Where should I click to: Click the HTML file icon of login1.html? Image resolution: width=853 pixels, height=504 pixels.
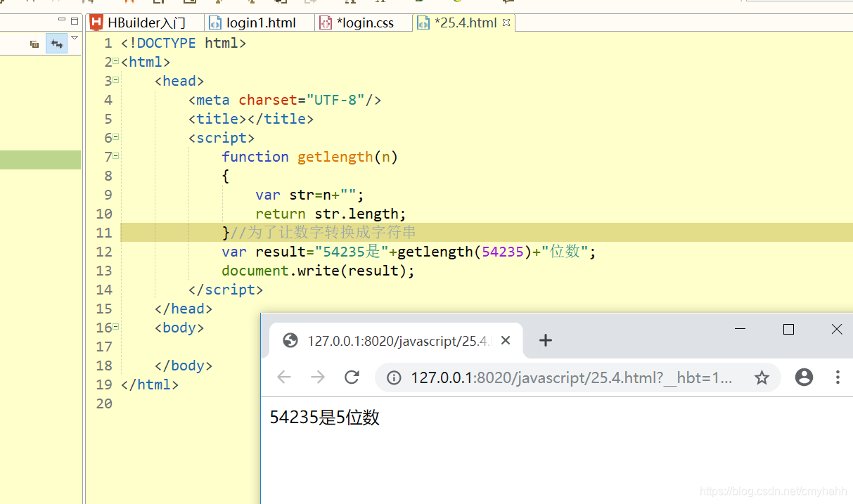tap(215, 22)
